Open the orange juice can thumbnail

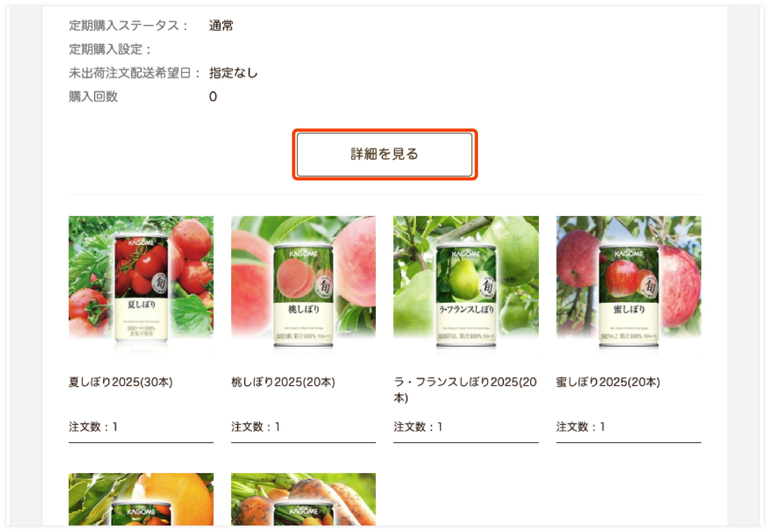pyautogui.click(x=141, y=499)
